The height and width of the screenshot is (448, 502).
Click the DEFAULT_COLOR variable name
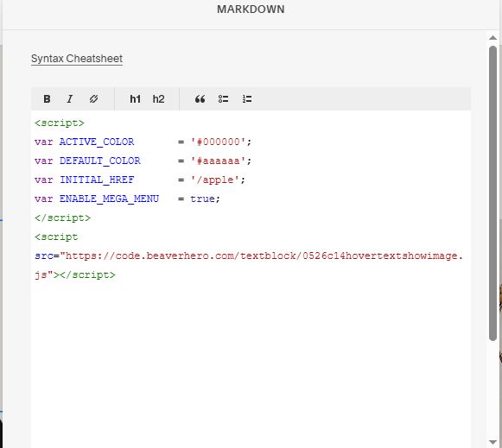pyautogui.click(x=100, y=161)
